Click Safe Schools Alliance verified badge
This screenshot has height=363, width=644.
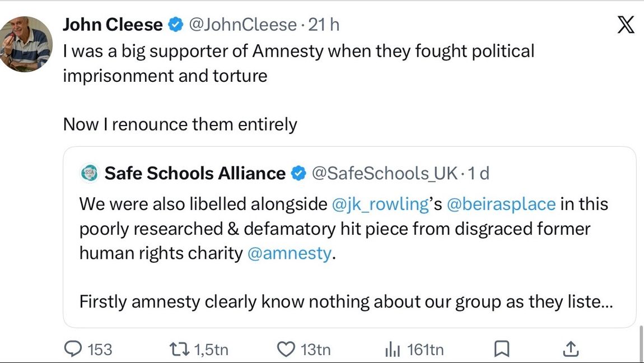point(298,173)
